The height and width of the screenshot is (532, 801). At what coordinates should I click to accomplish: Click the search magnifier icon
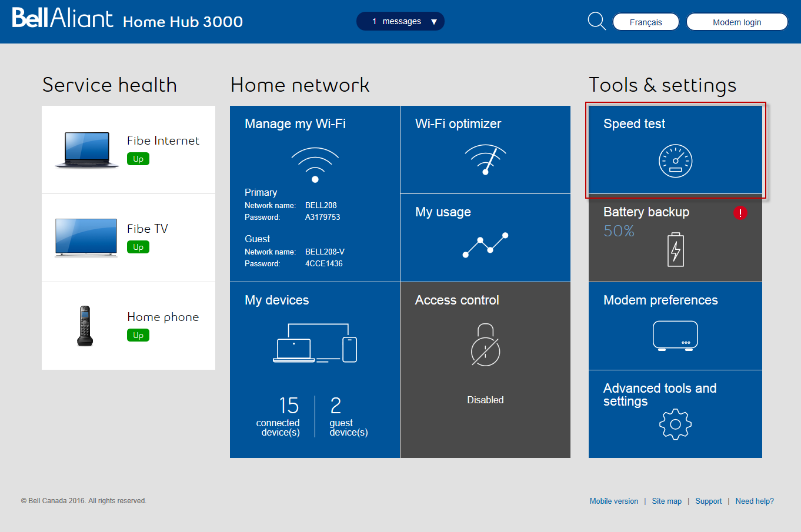pyautogui.click(x=597, y=21)
